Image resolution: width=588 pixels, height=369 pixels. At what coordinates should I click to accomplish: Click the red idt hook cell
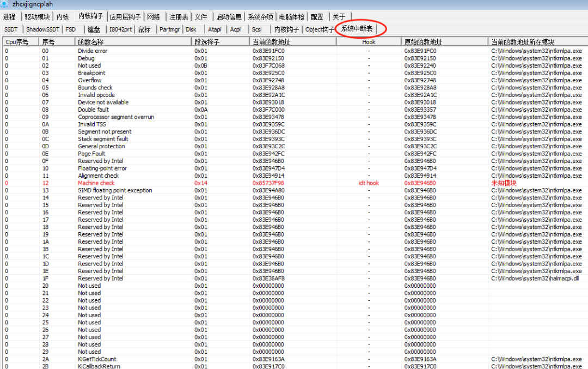369,183
